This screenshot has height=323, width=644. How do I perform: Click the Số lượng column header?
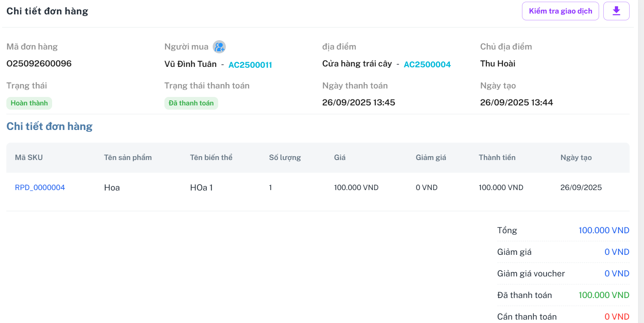(285, 157)
